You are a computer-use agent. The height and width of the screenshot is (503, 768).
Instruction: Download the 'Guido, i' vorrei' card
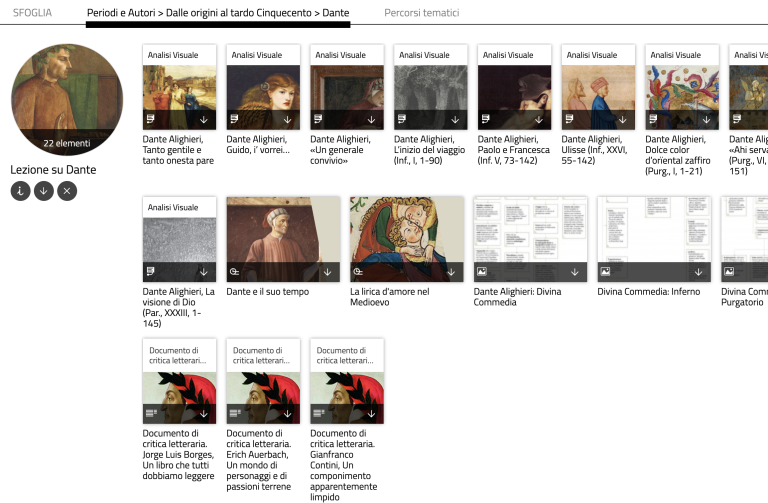coord(287,119)
